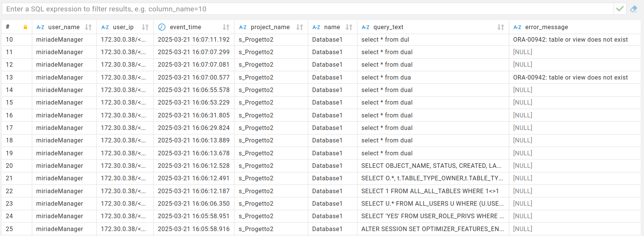644x236 pixels.
Task: Sort by query_text column arrows
Action: (501, 27)
